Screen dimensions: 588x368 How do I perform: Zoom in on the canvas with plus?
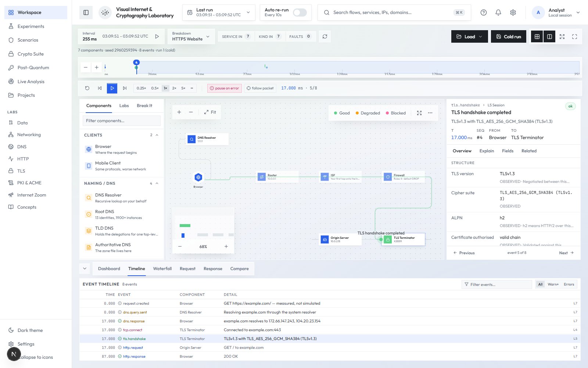coord(179,112)
